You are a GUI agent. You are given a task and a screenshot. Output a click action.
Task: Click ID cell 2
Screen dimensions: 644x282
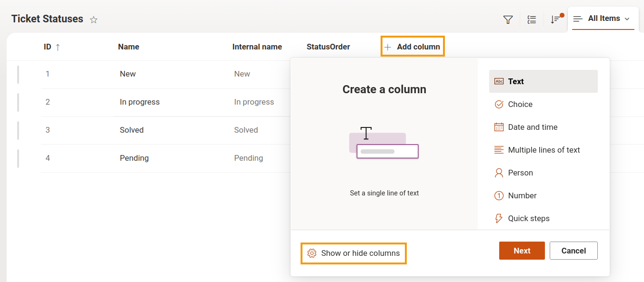coord(48,102)
